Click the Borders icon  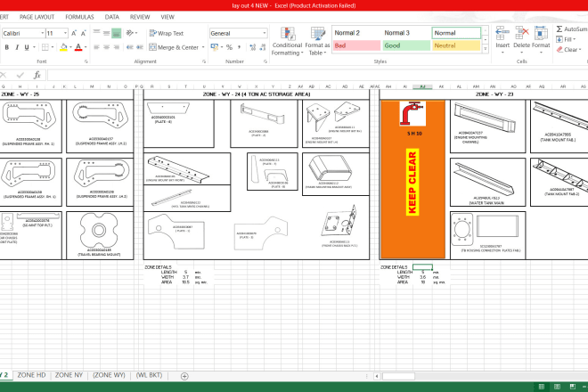point(45,47)
